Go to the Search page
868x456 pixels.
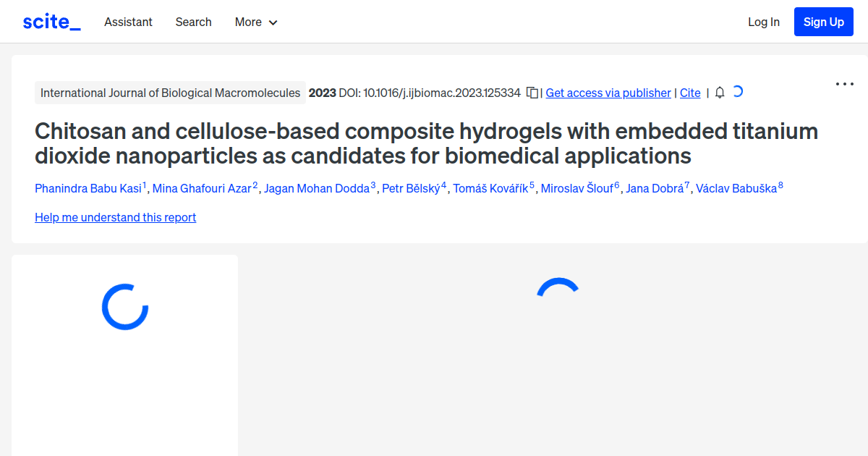tap(193, 22)
